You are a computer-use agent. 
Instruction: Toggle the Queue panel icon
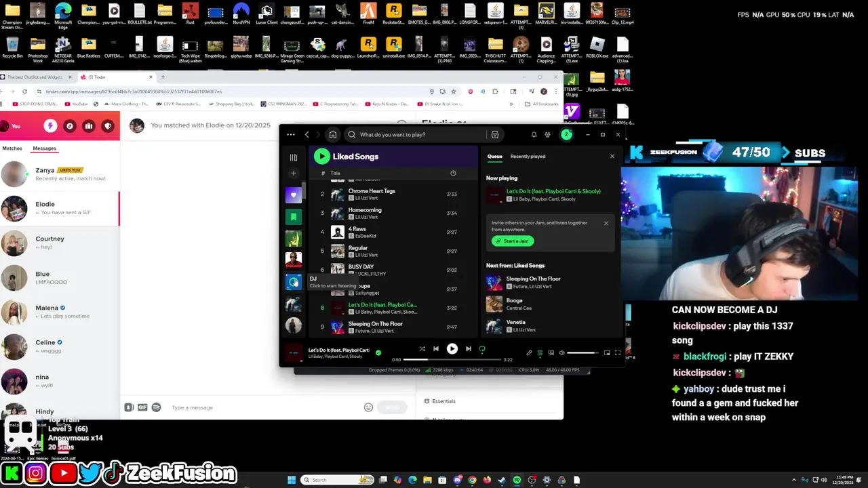540,352
